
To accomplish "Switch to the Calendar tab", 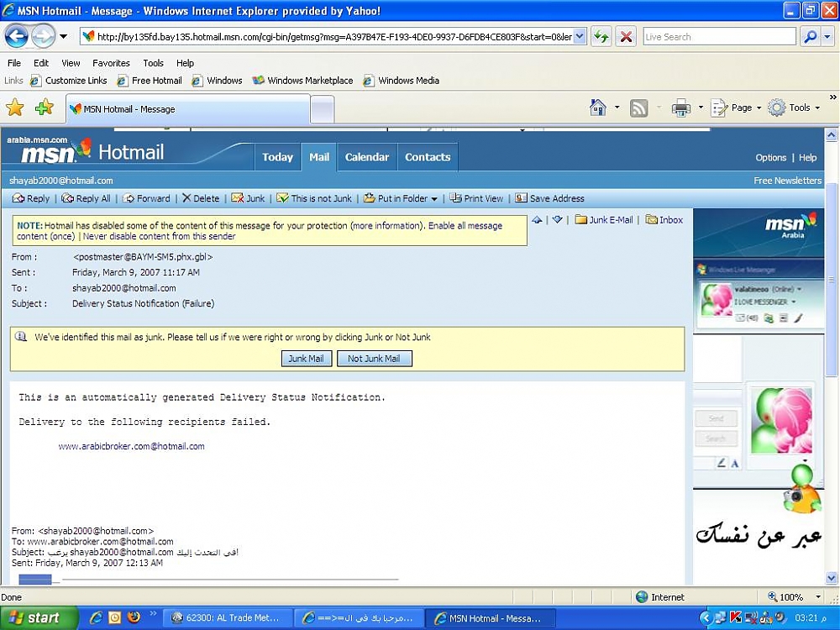I will pos(367,157).
